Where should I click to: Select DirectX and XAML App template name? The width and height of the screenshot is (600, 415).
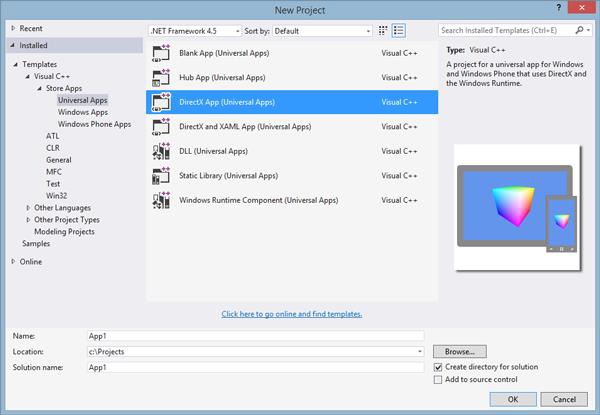pos(245,127)
